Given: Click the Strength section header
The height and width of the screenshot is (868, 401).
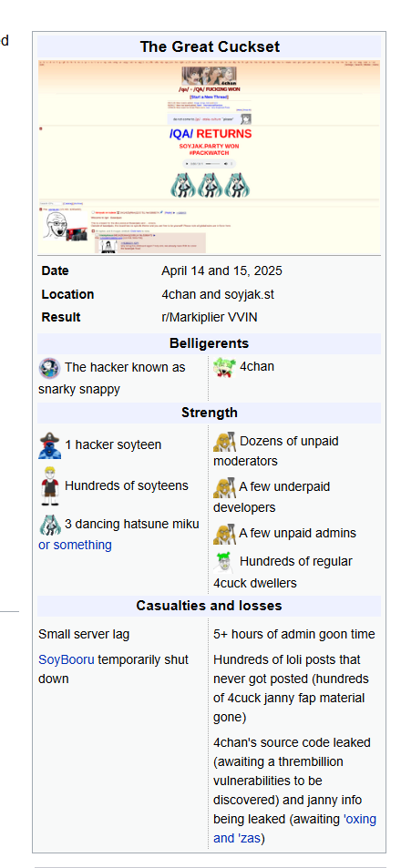Looking at the screenshot, I should 210,413.
